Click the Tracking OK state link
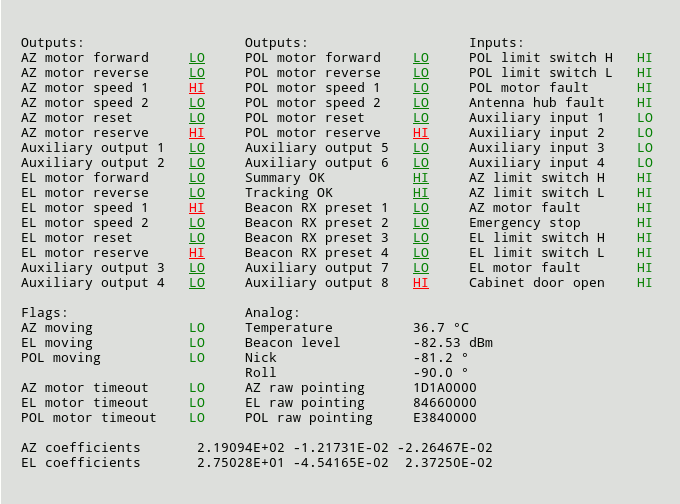The width and height of the screenshot is (680, 504). pyautogui.click(x=420, y=193)
